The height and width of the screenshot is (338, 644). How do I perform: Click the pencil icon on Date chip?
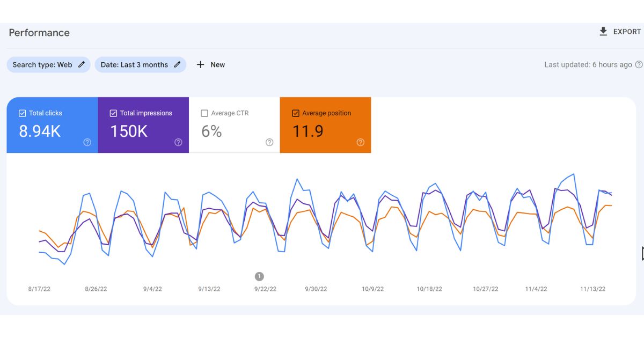click(x=177, y=64)
